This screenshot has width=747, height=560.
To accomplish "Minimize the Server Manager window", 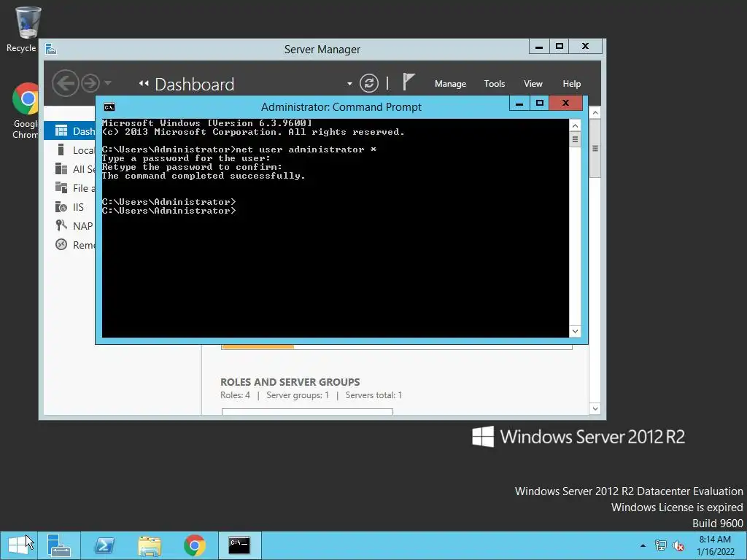I will 539,47.
